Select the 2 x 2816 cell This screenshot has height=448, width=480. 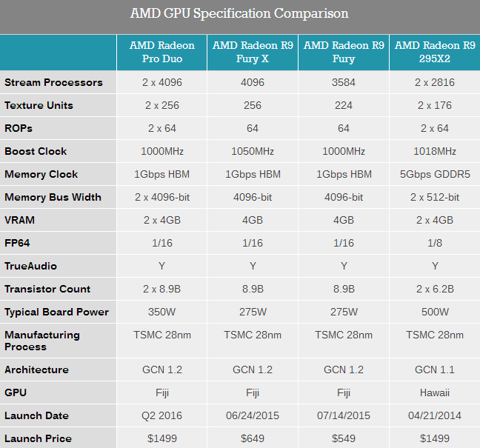pyautogui.click(x=435, y=82)
